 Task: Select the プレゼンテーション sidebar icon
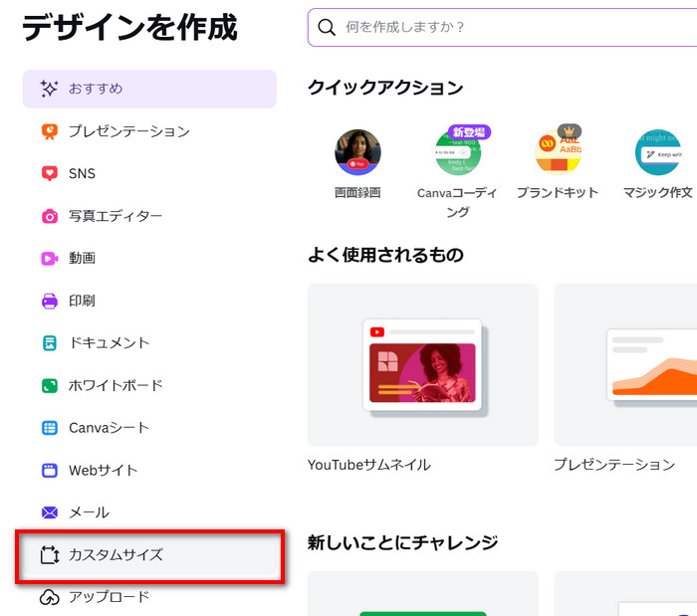(49, 131)
